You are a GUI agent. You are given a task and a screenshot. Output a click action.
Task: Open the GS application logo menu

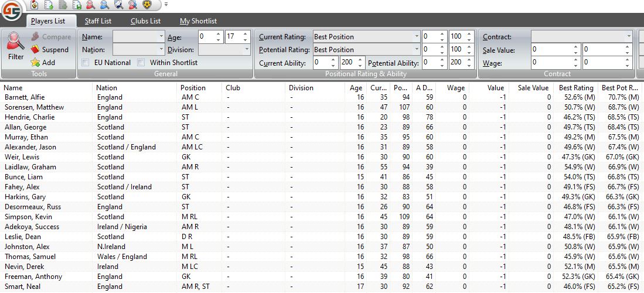(11, 11)
